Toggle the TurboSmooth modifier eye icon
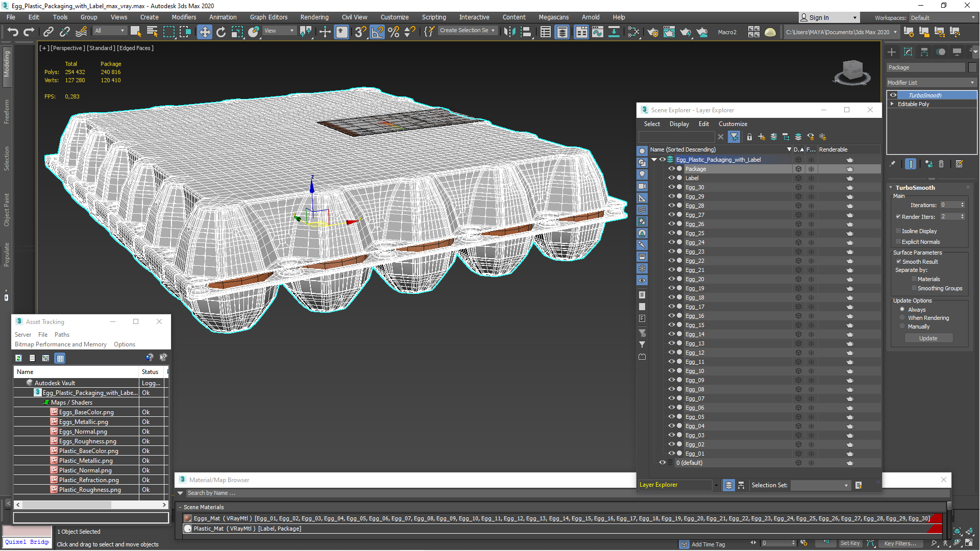This screenshot has width=980, height=551. [893, 95]
